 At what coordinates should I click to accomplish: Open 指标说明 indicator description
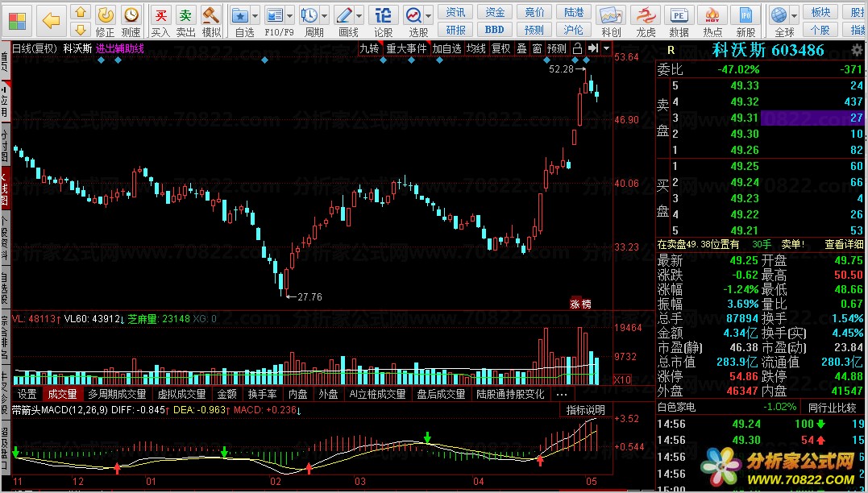coord(586,410)
